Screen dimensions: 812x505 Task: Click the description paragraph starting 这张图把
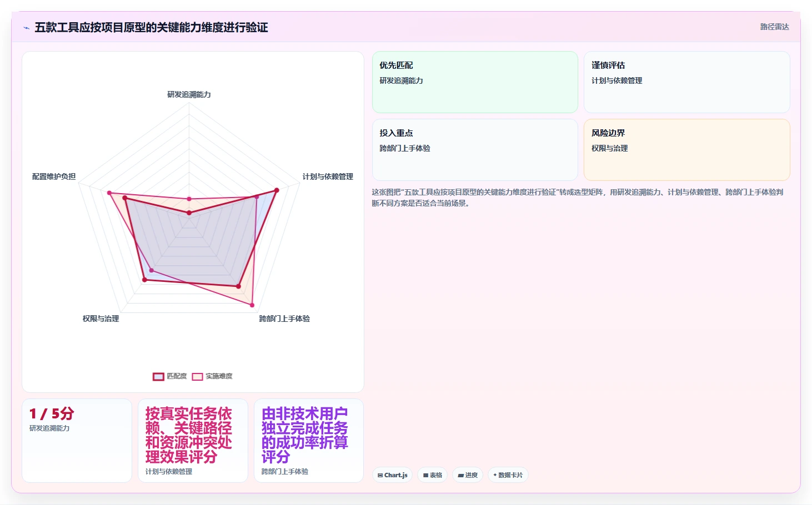tap(578, 198)
